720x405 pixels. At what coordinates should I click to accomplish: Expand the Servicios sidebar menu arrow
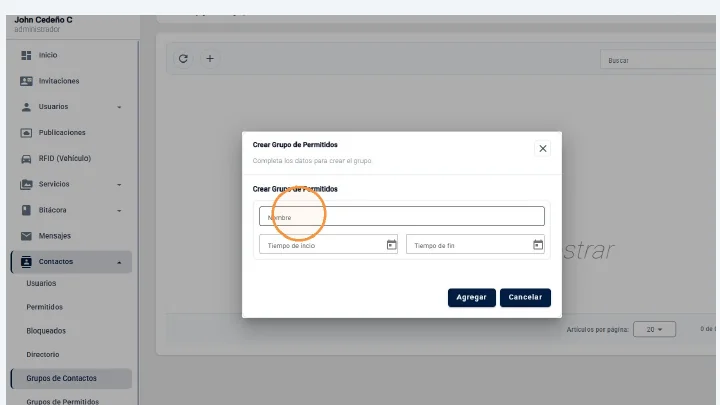pyautogui.click(x=119, y=185)
